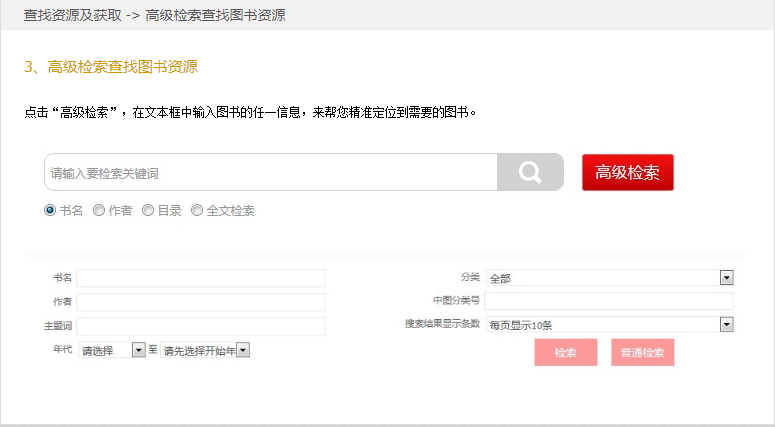Select the 书名 radio button

(x=50, y=210)
